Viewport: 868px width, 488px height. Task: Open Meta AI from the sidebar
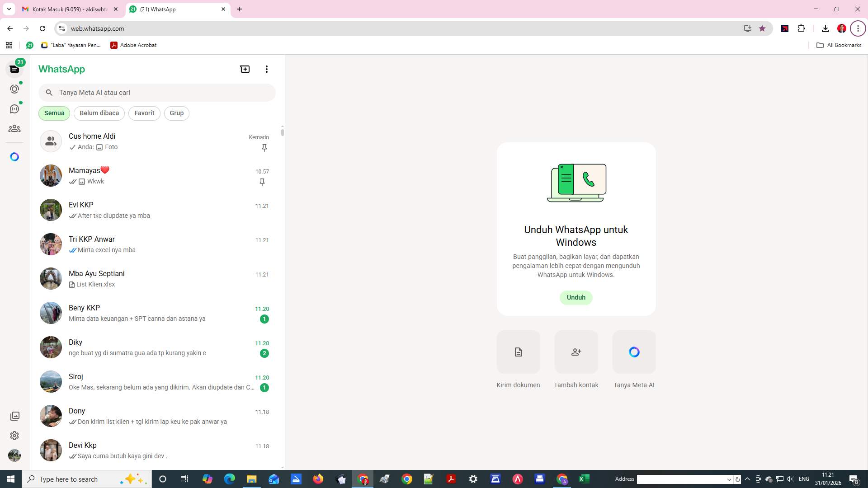tap(14, 157)
